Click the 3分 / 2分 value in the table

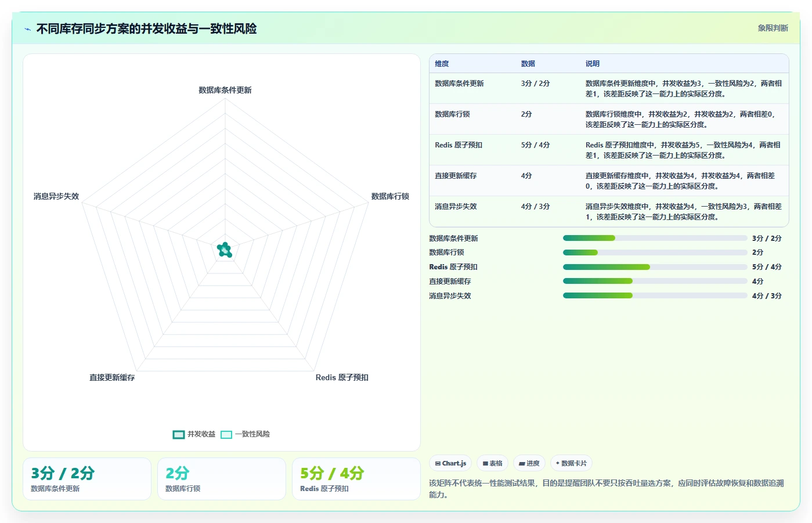[x=535, y=84]
